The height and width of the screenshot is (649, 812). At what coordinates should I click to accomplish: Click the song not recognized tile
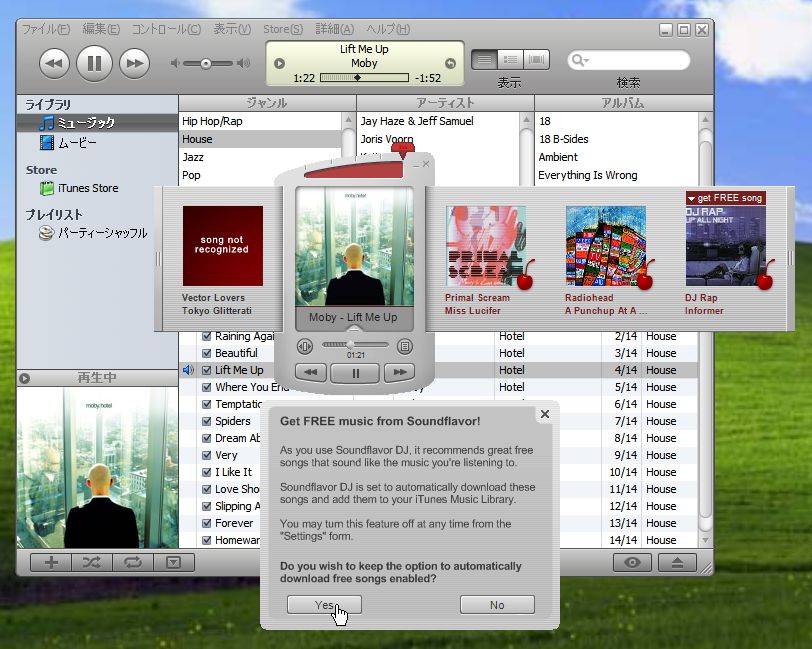coord(223,246)
